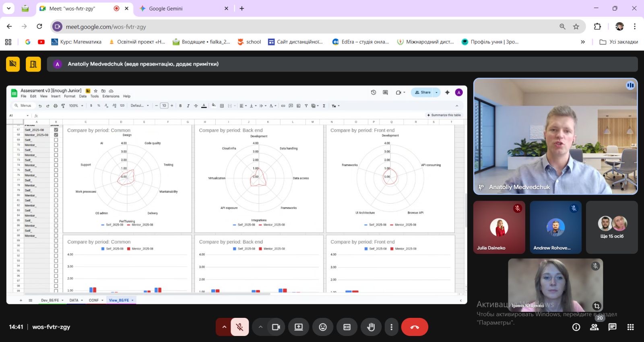This screenshot has width=644, height=342.
Task: Expand the video settings chevron
Action: (x=260, y=327)
